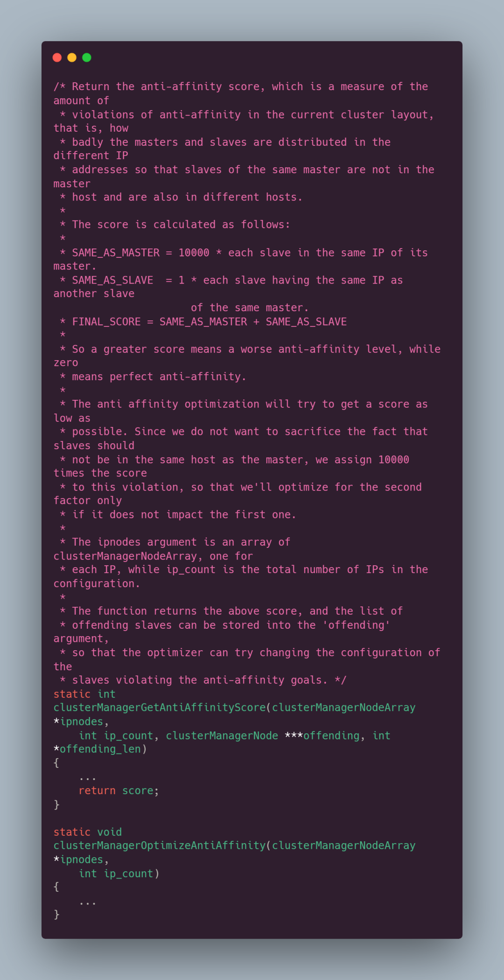Click the red close window dot
The image size is (504, 980).
[57, 57]
